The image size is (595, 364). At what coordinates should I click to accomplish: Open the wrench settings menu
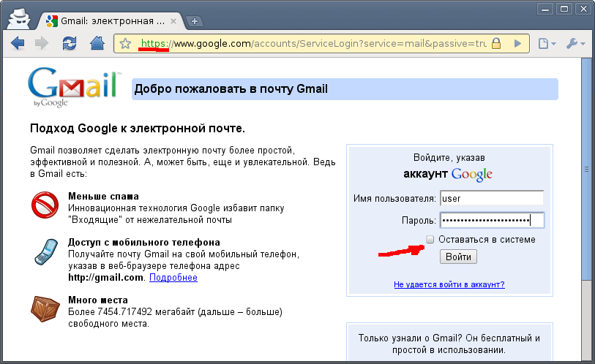pyautogui.click(x=576, y=44)
